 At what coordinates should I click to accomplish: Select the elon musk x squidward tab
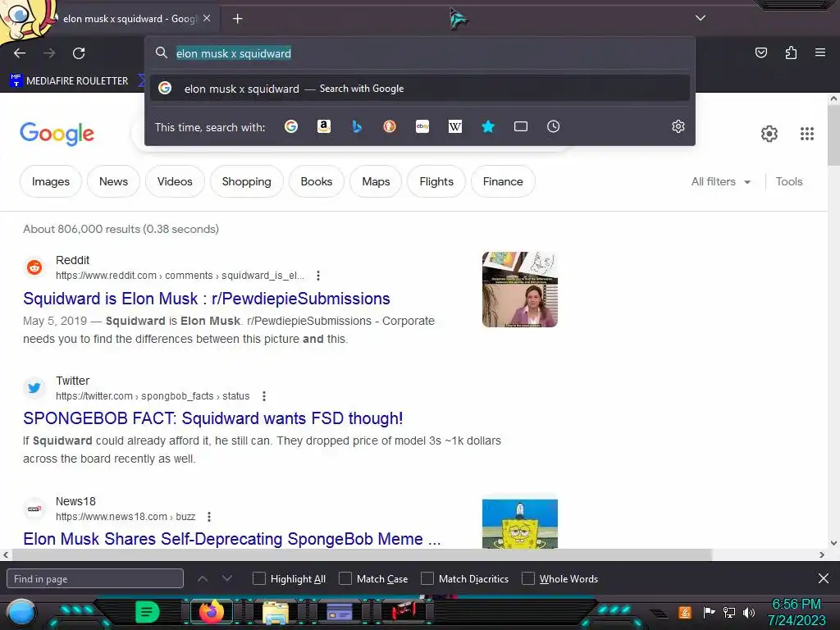(x=129, y=19)
